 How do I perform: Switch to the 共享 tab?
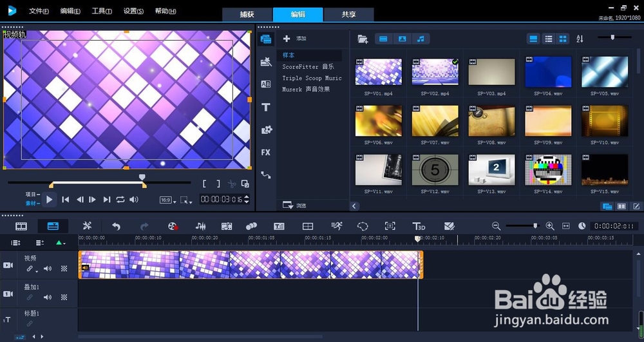coord(348,14)
